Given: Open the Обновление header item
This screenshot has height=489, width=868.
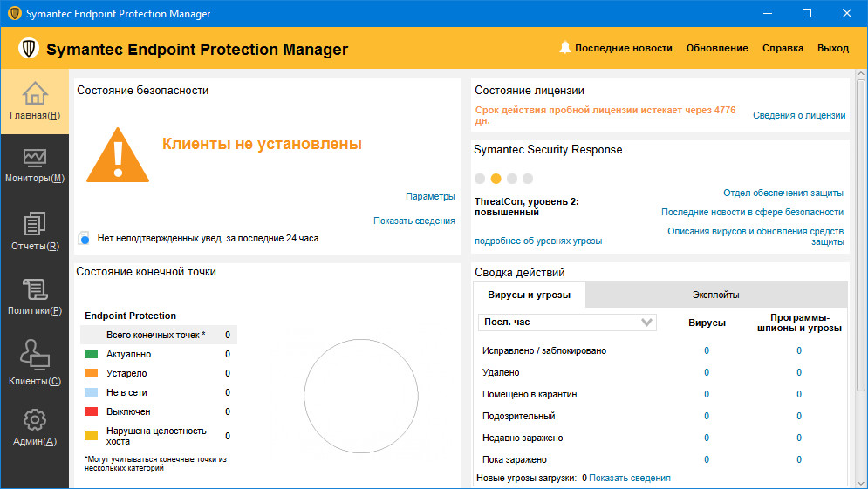Looking at the screenshot, I should (x=717, y=48).
